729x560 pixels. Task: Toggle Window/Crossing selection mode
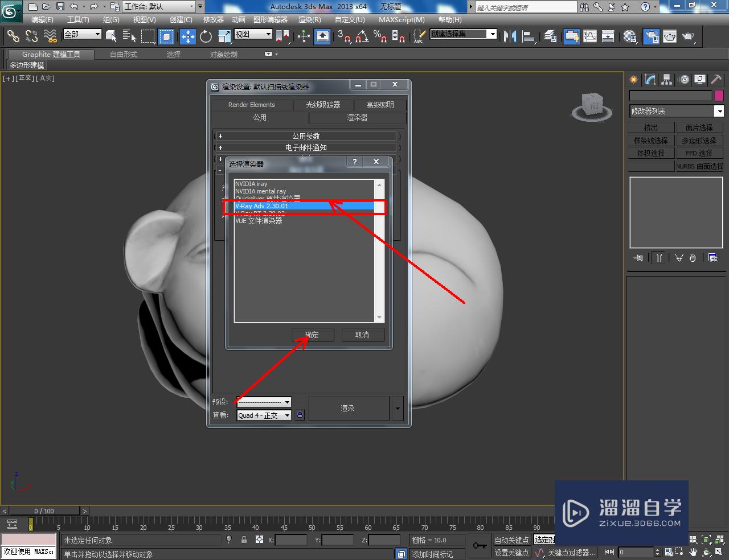166,36
